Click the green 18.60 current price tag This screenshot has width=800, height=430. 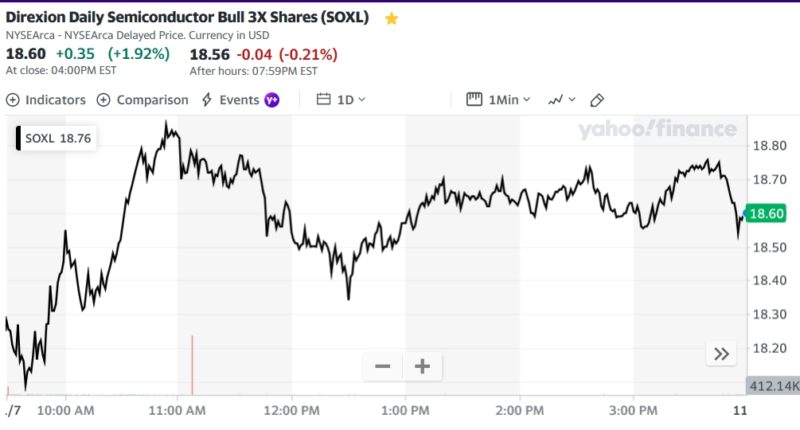tap(766, 213)
